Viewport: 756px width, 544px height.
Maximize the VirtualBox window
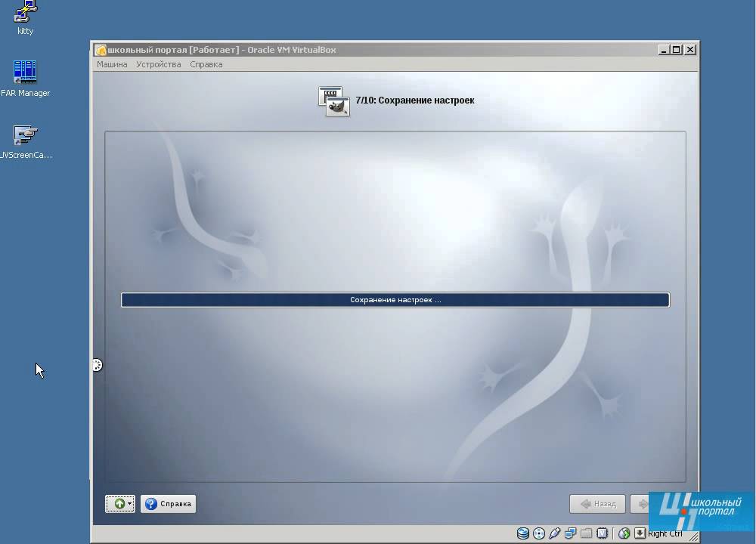pyautogui.click(x=677, y=50)
